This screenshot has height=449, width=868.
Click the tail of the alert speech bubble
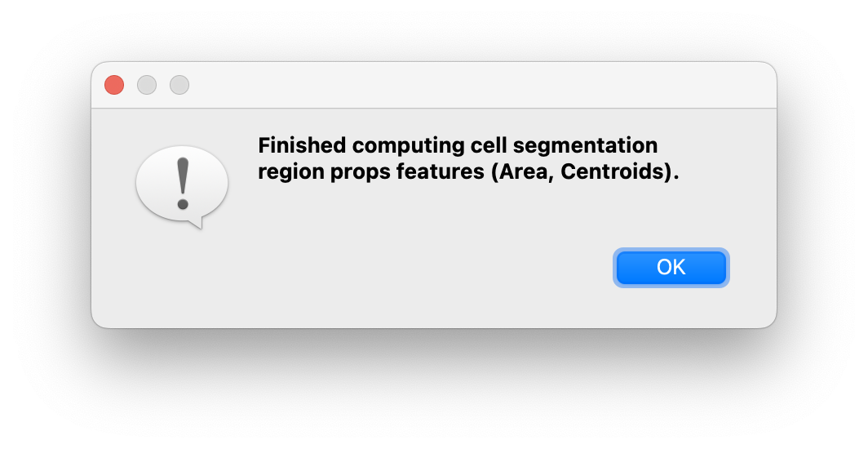(194, 221)
